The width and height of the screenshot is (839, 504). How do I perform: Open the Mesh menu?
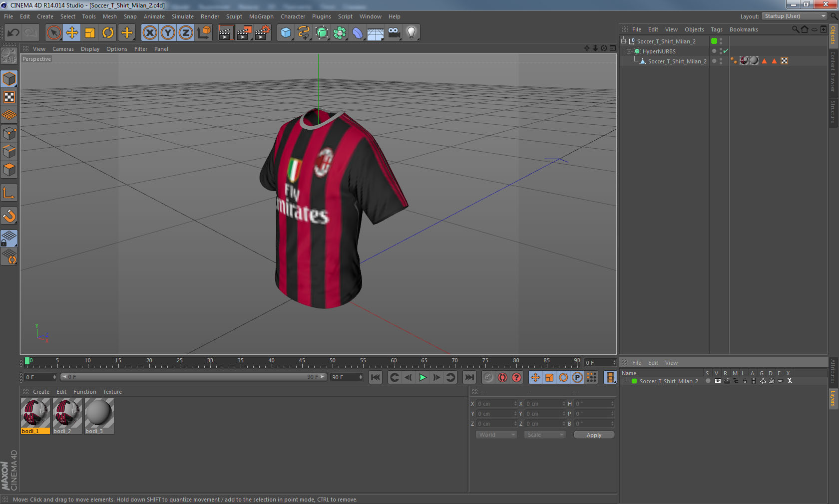tap(110, 16)
